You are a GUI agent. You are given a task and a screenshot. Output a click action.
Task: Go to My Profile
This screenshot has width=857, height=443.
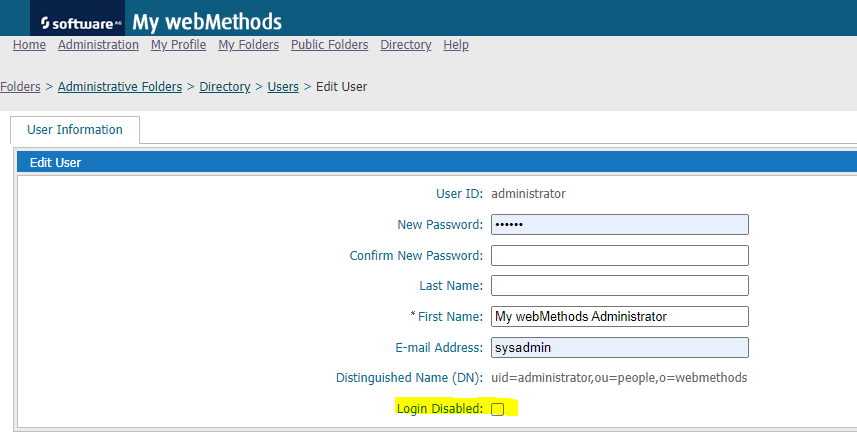(x=178, y=45)
